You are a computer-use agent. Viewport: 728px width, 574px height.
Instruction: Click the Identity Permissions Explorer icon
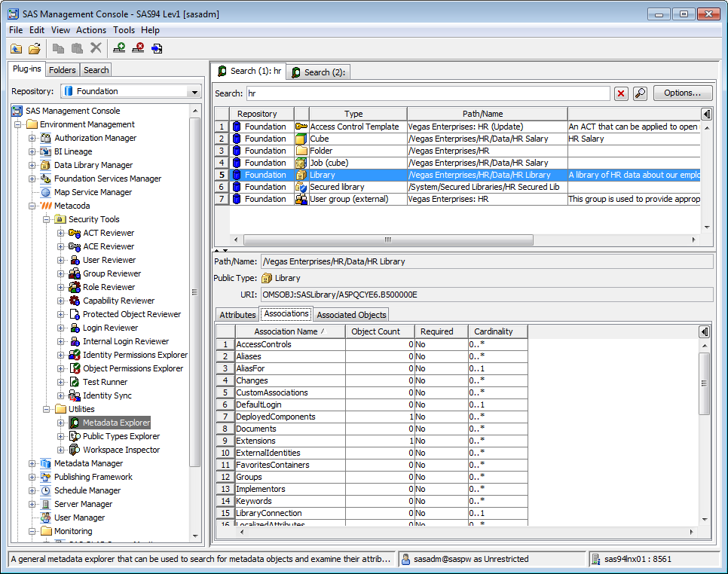click(75, 355)
